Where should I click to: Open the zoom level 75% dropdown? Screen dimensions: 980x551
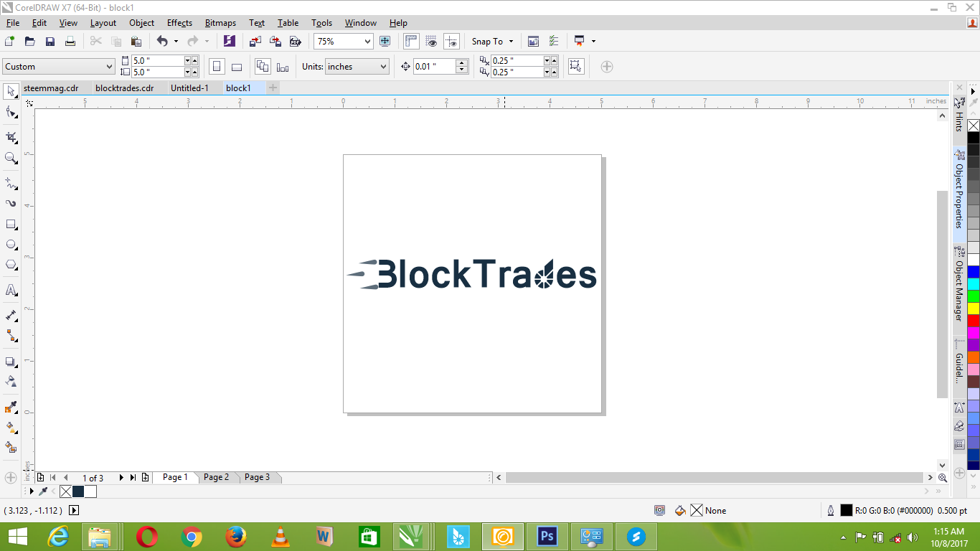367,42
